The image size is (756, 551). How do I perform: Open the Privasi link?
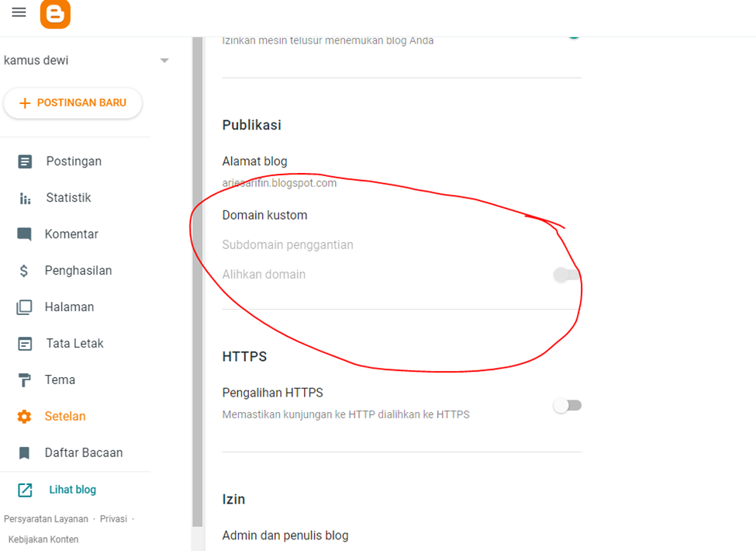[113, 519]
